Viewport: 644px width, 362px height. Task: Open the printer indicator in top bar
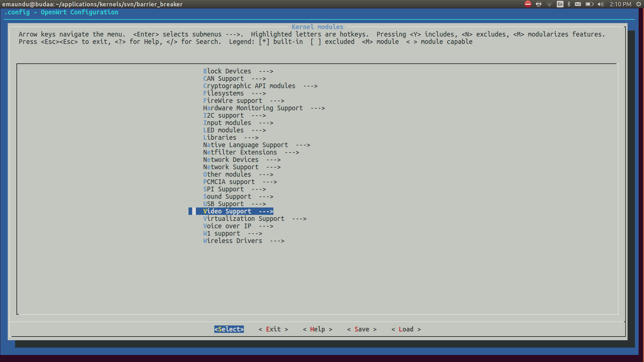(539, 4)
